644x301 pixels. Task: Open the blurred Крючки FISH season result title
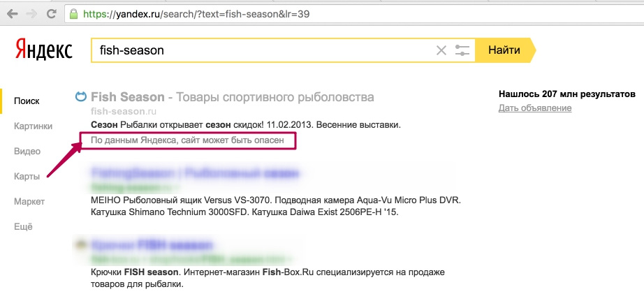pyautogui.click(x=152, y=245)
